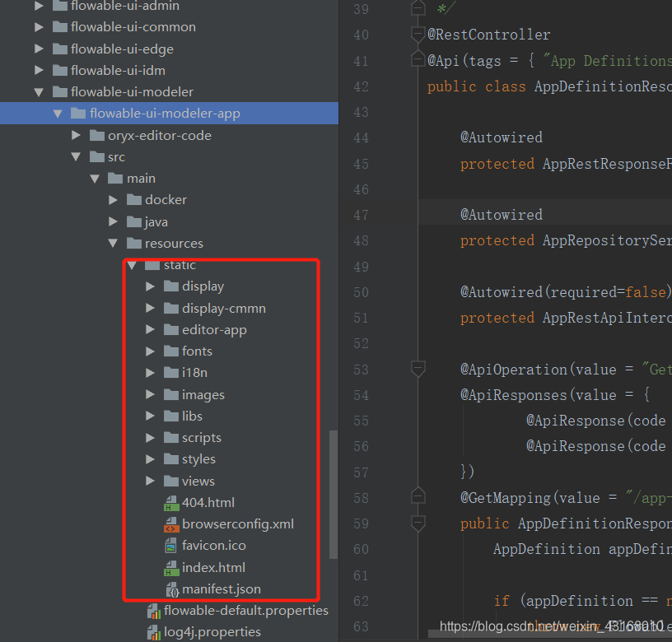672x642 pixels.
Task: Expand the flowable-ui-admin module
Action: click(x=38, y=6)
